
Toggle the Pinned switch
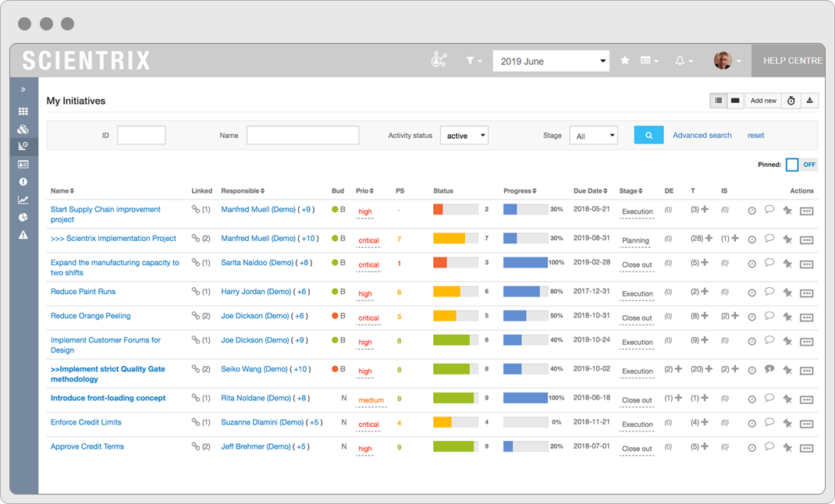click(801, 165)
